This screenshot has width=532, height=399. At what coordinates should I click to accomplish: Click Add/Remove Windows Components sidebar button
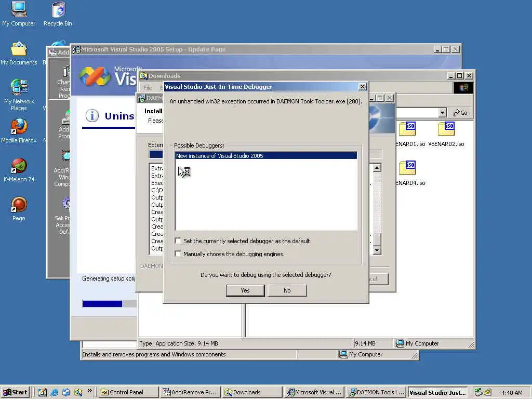(x=63, y=168)
